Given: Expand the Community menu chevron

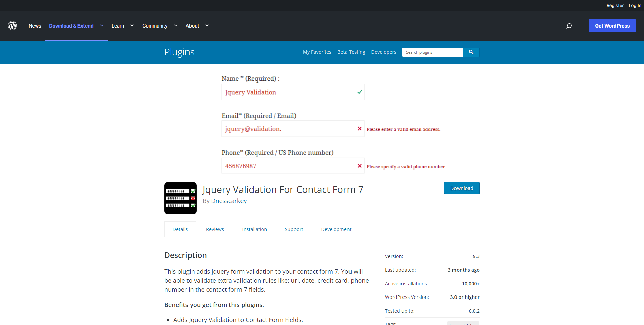Looking at the screenshot, I should tap(175, 26).
